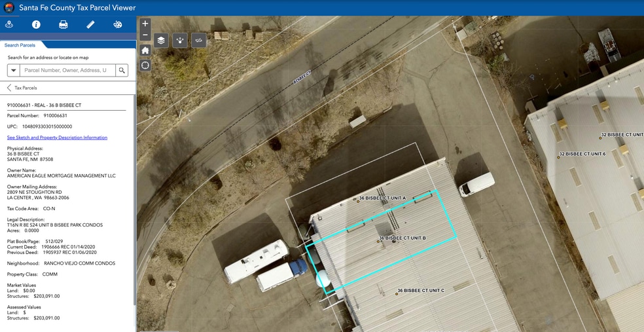Click the Print map icon
The height and width of the screenshot is (332, 644).
[x=63, y=24]
